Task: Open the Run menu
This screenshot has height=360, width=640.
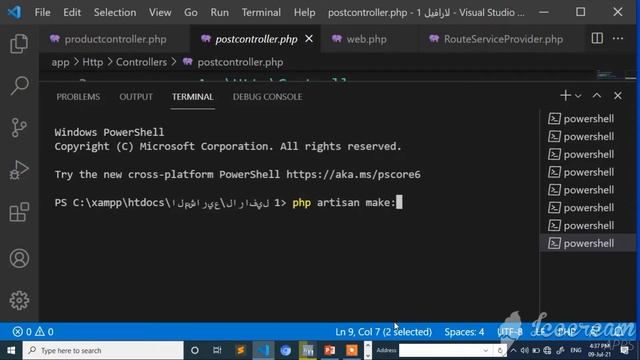Action: coord(220,12)
